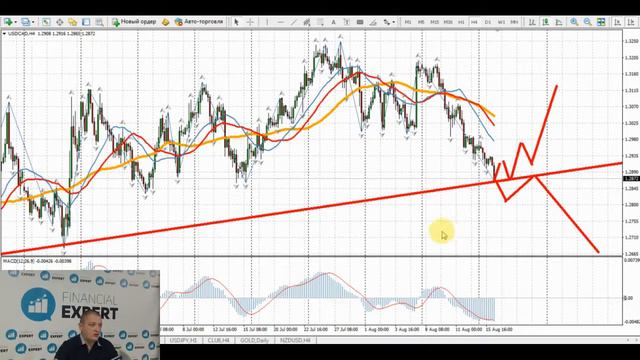This screenshot has height=360, width=640.
Task: Toggle the Auto scroll chart icon
Action: pyautogui.click(x=618, y=22)
